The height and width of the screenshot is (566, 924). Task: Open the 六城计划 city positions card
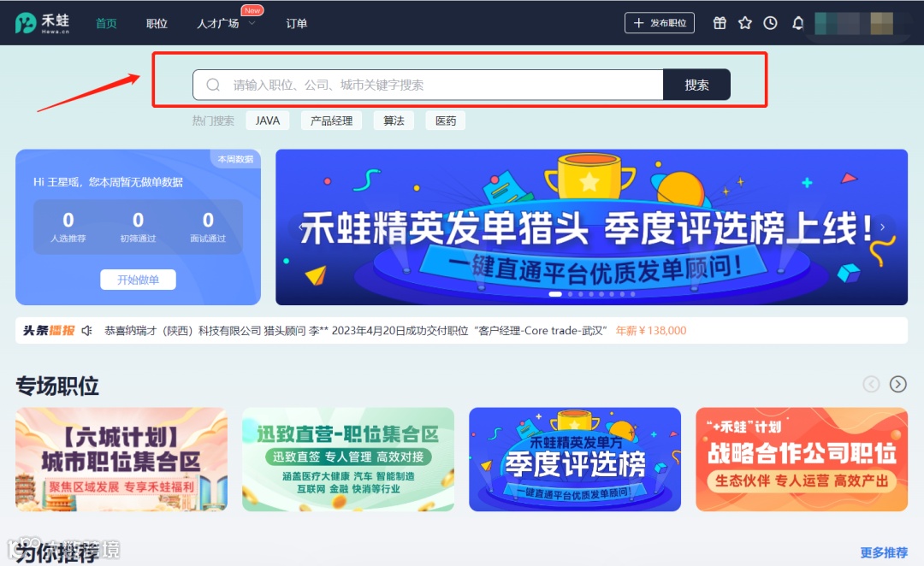click(x=121, y=459)
